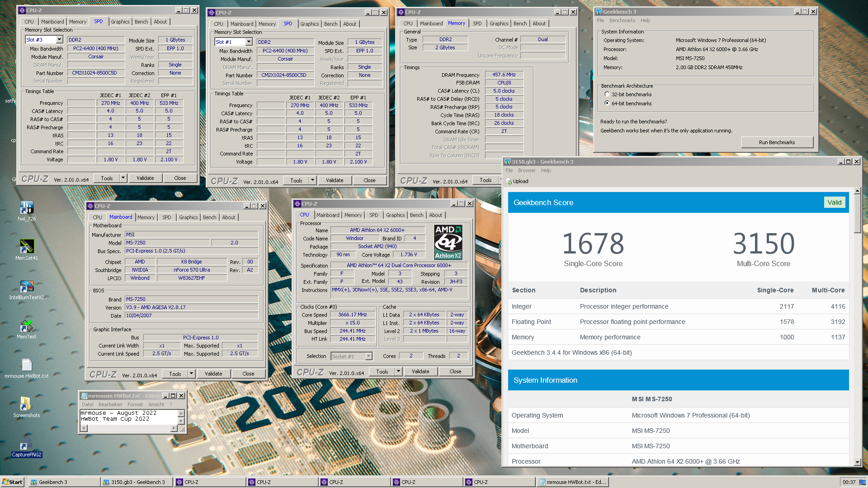Click Close in Slot #1 CPU-Z window

[369, 180]
